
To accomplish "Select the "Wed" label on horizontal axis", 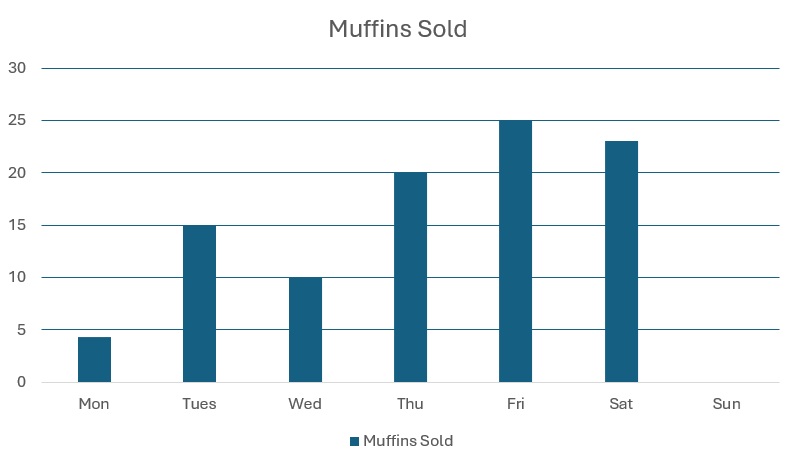I will 305,404.
